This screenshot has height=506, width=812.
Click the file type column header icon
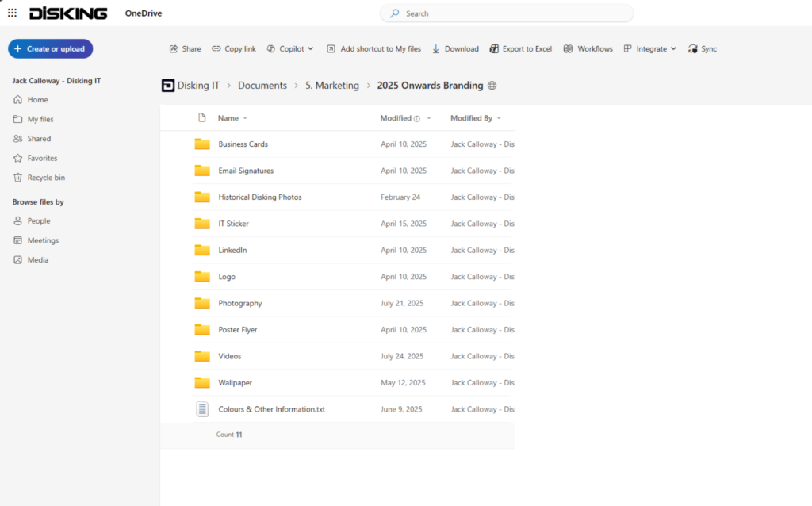point(202,118)
